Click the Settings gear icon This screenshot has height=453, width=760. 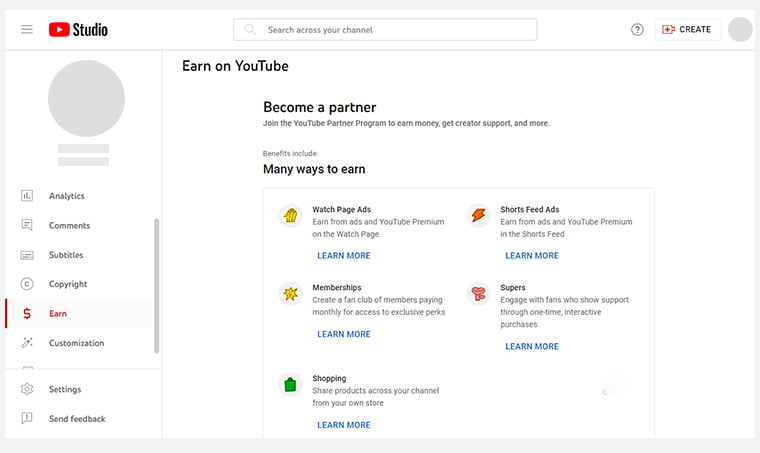(x=27, y=389)
